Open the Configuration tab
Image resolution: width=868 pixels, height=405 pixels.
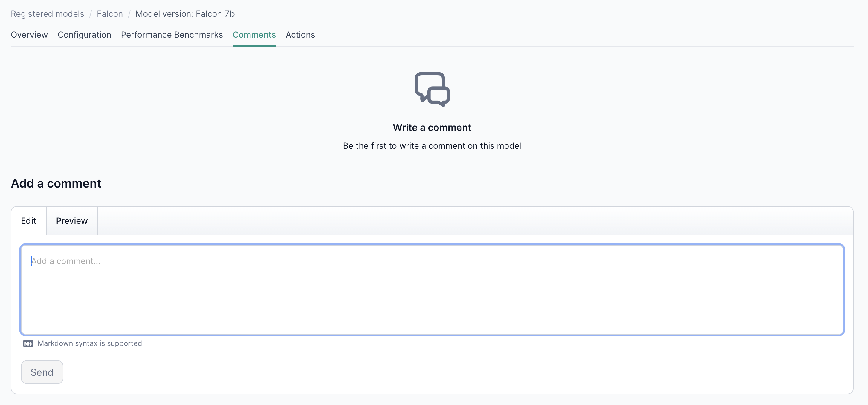84,35
